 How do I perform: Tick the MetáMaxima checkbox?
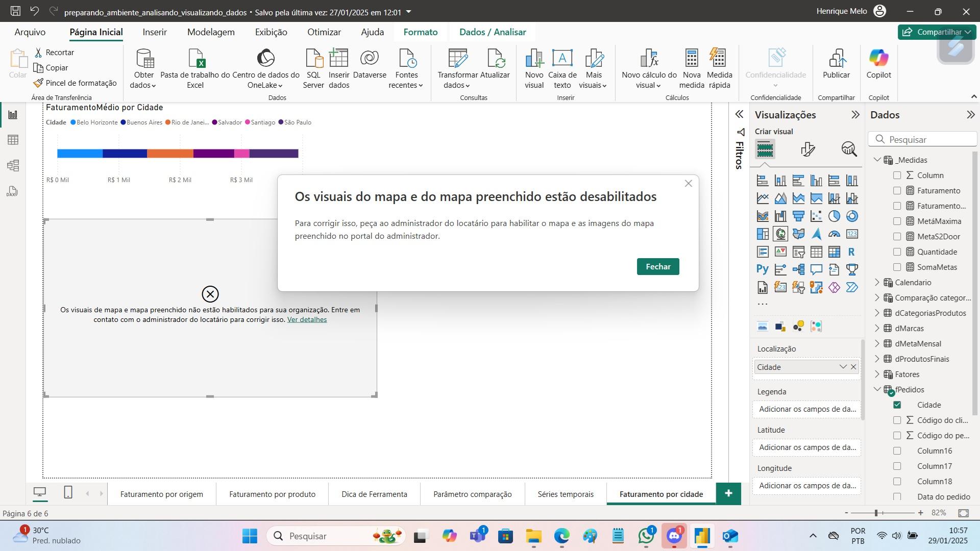click(897, 221)
